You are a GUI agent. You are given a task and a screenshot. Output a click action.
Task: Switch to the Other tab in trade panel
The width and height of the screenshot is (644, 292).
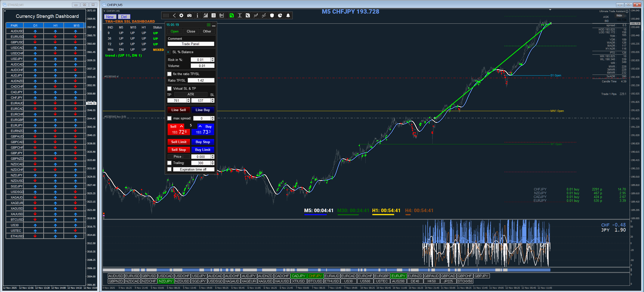207,31
